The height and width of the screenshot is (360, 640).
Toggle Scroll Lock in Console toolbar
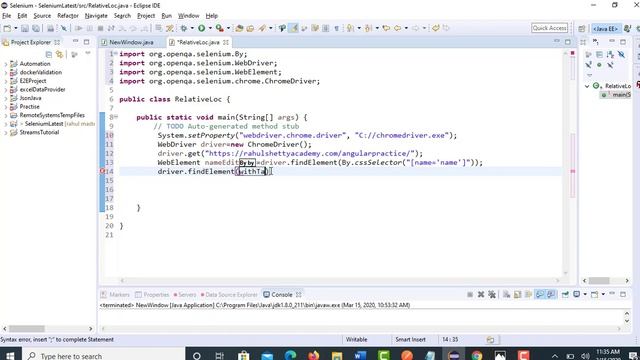click(x=518, y=294)
